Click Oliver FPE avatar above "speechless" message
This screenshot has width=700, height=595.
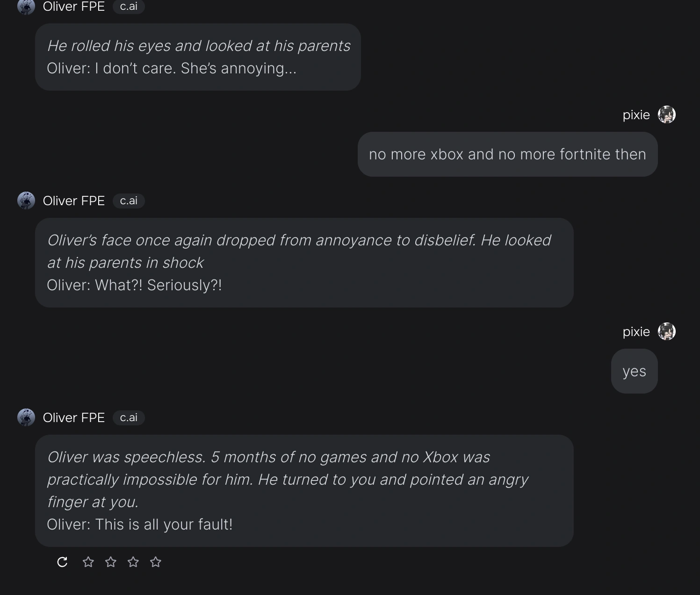(26, 417)
